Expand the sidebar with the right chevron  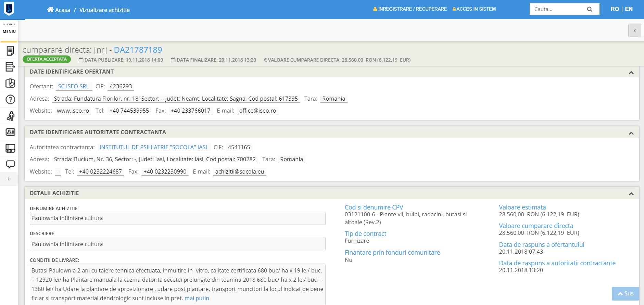coord(9,179)
